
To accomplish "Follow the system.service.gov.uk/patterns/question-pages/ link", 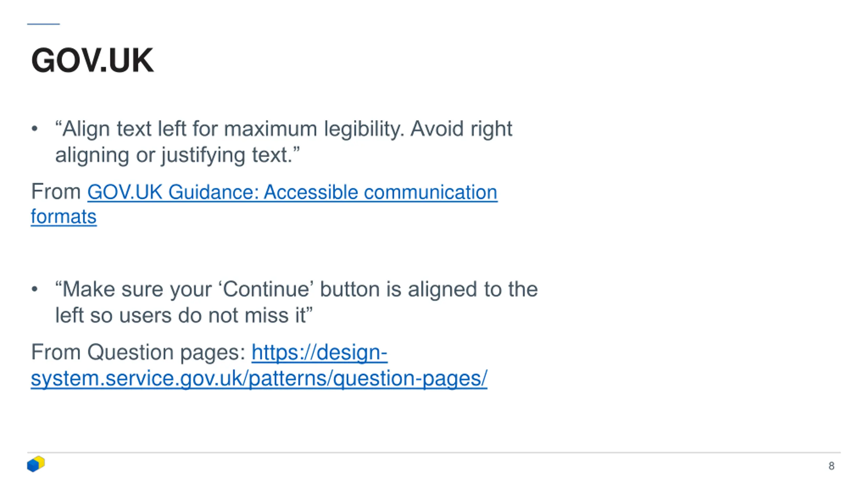I will coord(259,378).
